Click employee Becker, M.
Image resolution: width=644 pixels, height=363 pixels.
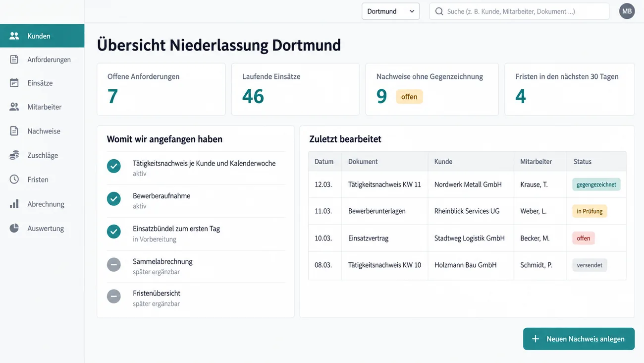point(535,238)
